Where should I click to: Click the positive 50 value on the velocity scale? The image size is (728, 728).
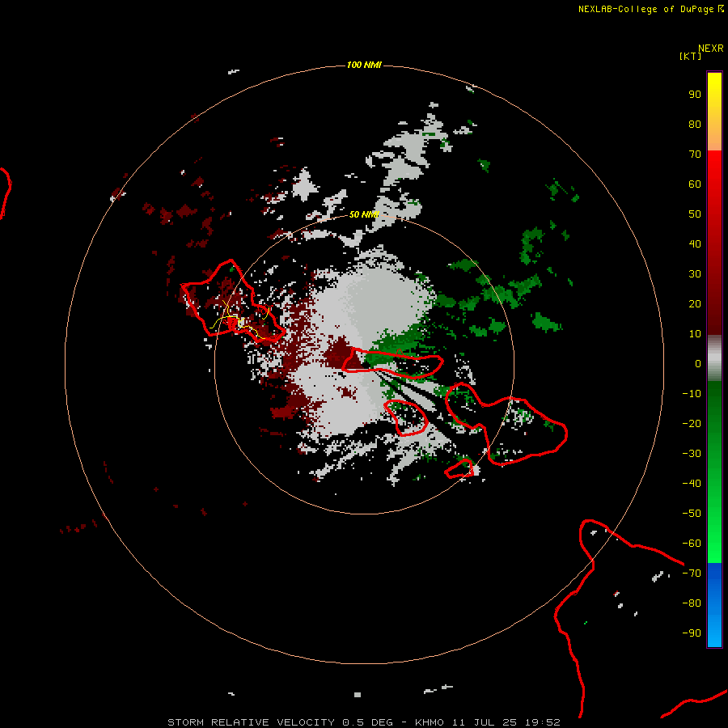pos(695,214)
